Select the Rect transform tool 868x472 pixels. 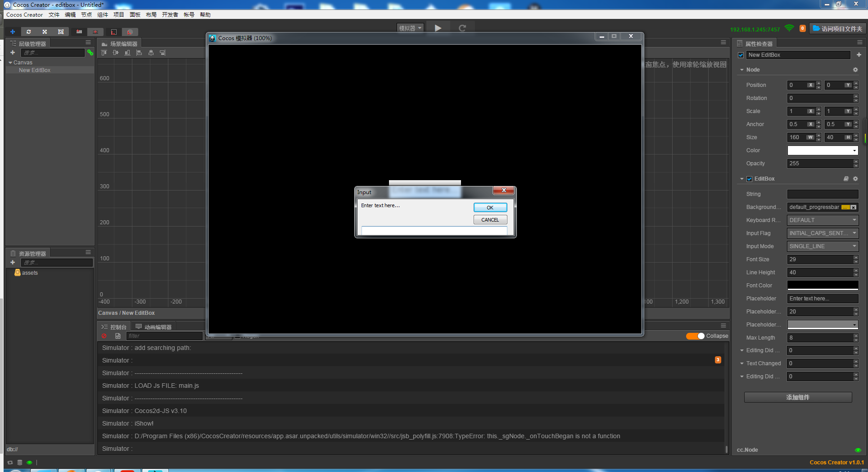[x=61, y=32]
